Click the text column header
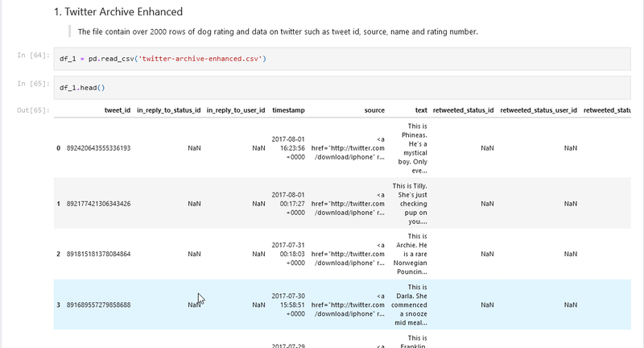 (x=420, y=110)
